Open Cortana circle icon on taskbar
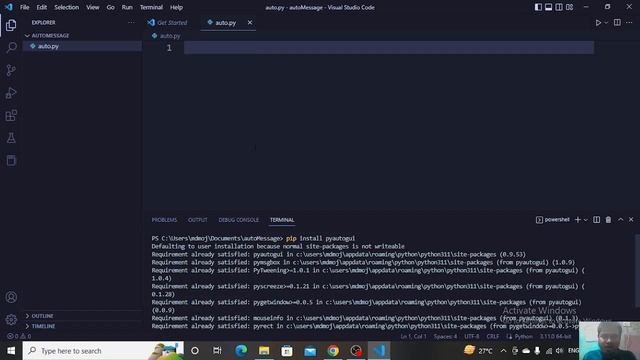Image resolution: width=640 pixels, height=360 pixels. click(x=195, y=351)
